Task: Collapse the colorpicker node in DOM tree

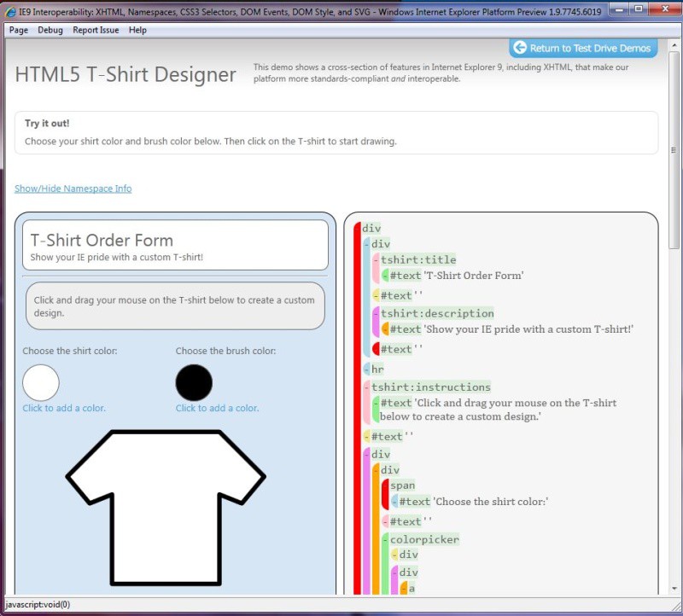Action: tap(386, 540)
